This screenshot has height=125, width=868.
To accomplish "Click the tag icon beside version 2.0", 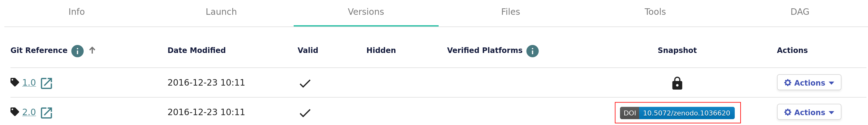I will click(x=14, y=111).
